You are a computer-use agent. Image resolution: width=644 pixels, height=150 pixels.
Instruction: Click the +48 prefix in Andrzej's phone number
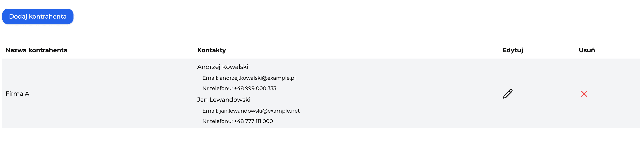[x=239, y=88]
